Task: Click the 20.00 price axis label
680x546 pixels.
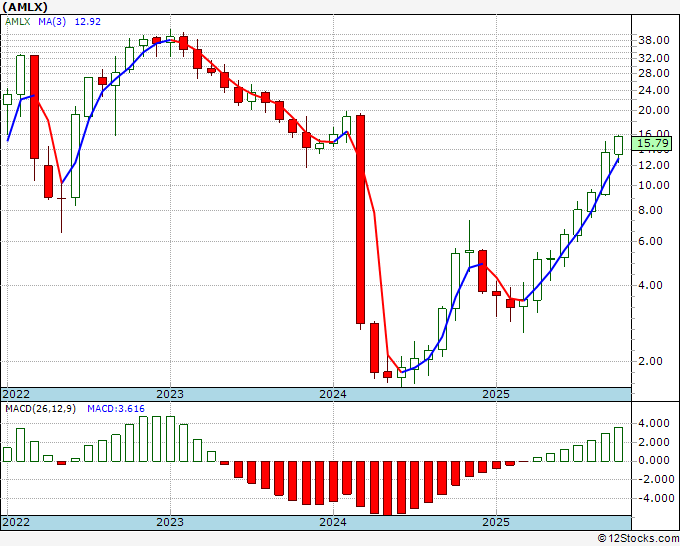Action: 654,110
